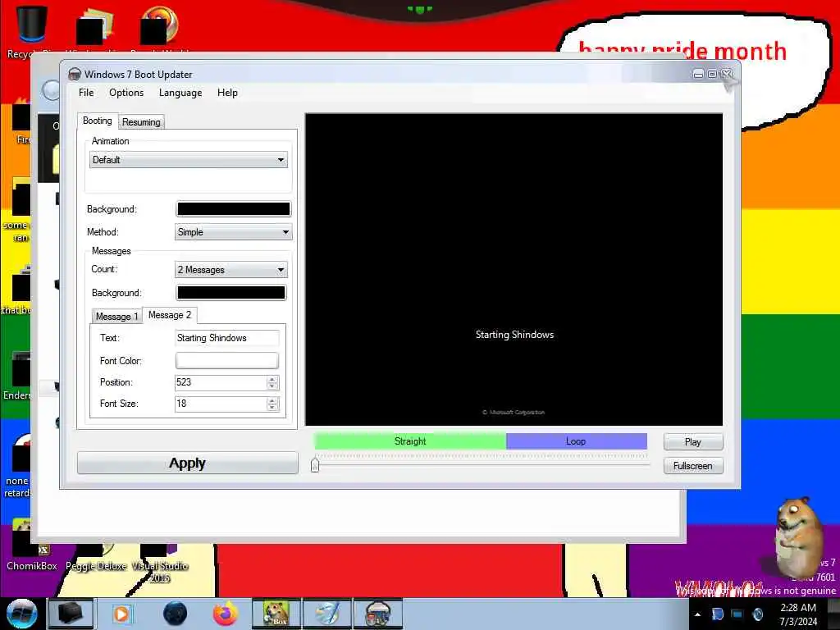840x630 pixels.
Task: Open the Language menu
Action: [x=180, y=93]
